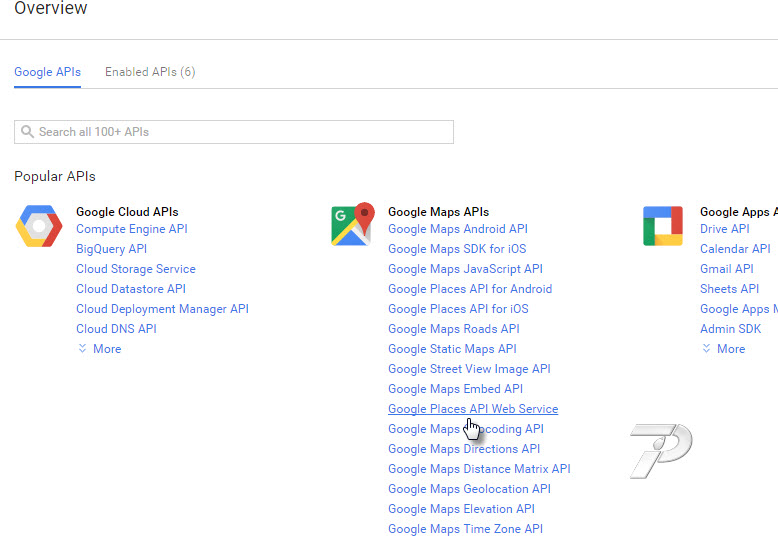Select the Google APIs tab
This screenshot has height=545, width=778.
(47, 72)
